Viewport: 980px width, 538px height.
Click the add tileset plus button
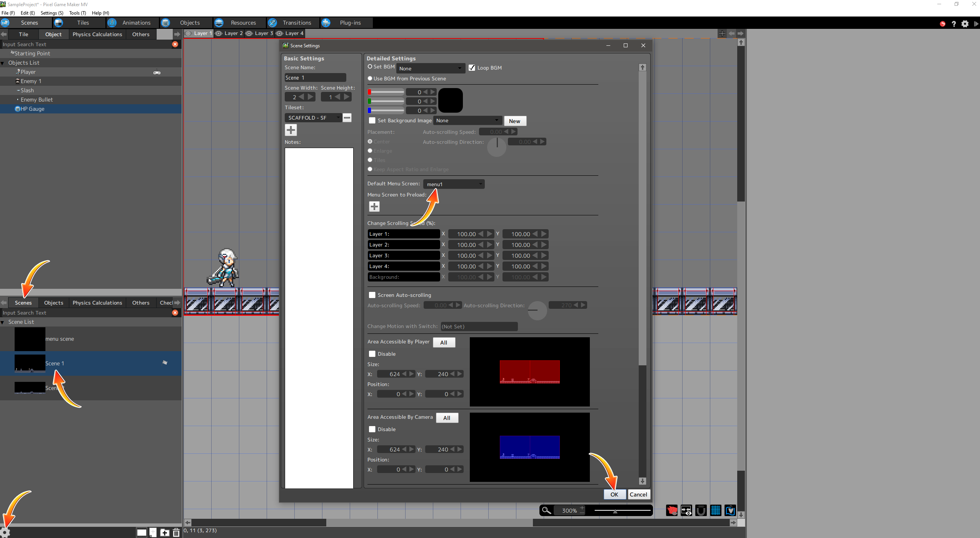click(291, 130)
